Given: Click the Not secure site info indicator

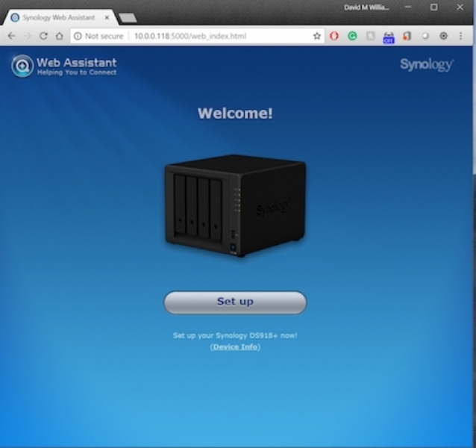Looking at the screenshot, I should pyautogui.click(x=98, y=36).
